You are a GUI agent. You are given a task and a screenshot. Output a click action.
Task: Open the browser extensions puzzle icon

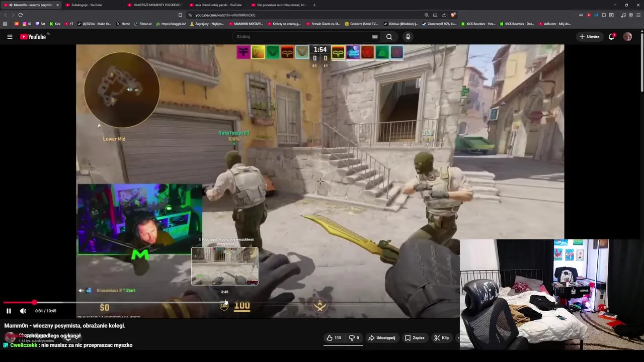(x=604, y=15)
